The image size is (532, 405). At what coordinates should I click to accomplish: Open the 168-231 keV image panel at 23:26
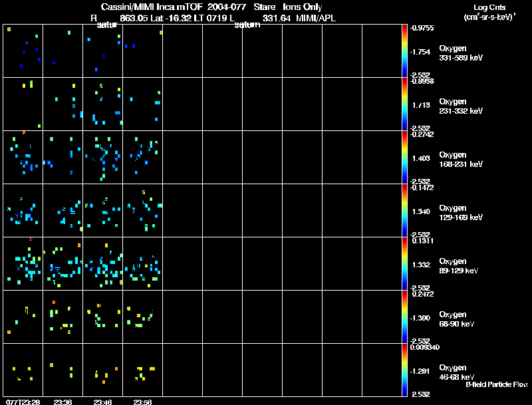(x=23, y=158)
